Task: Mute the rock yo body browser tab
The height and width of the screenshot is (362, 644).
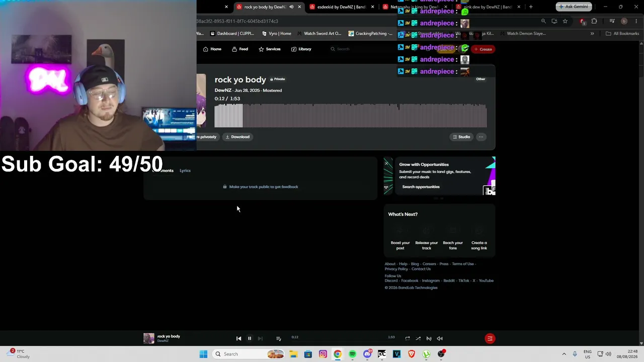Action: [x=291, y=7]
